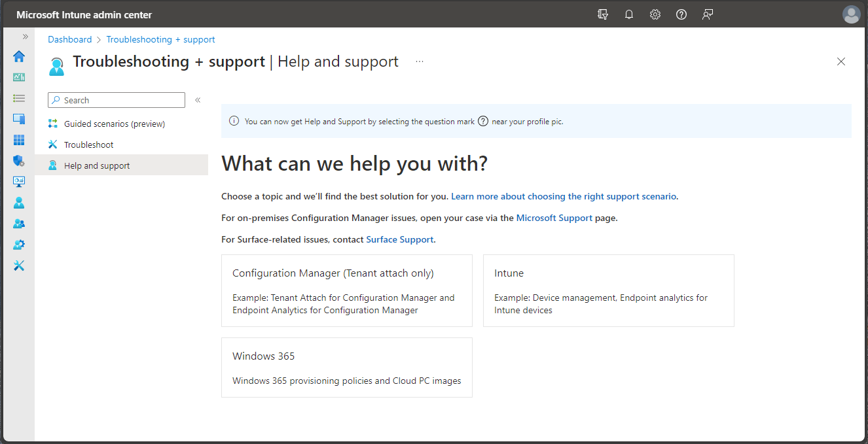Image resolution: width=868 pixels, height=444 pixels.
Task: Collapse the search pane with the double chevron
Action: click(x=198, y=100)
